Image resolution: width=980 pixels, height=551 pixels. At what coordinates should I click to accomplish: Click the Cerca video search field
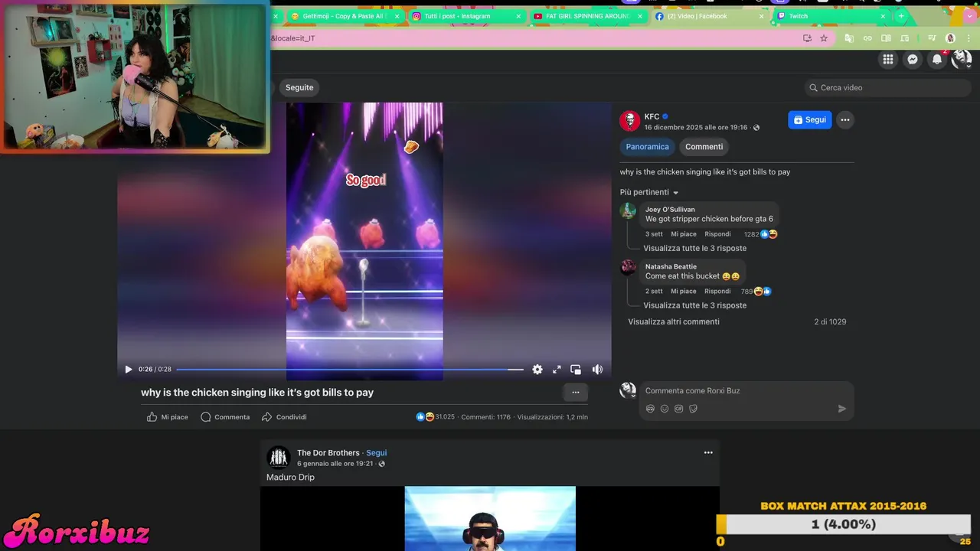888,87
